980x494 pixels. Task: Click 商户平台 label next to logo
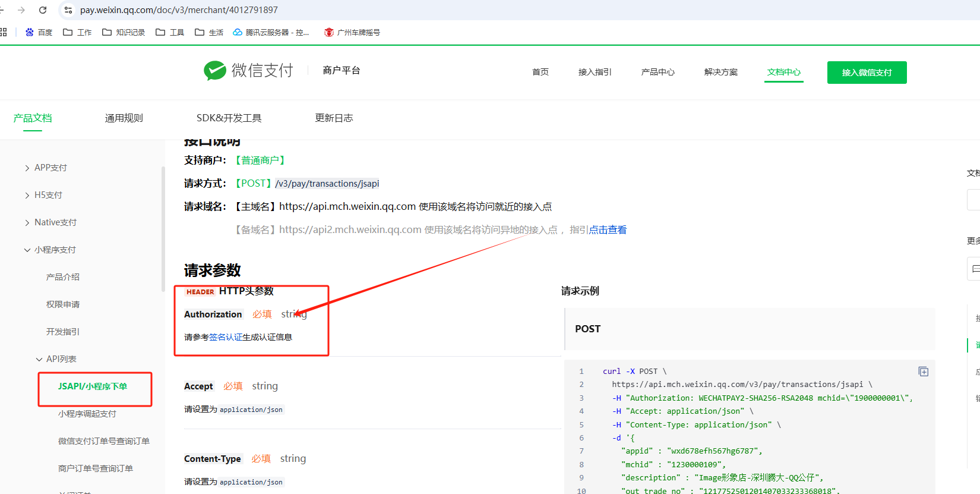coord(342,70)
